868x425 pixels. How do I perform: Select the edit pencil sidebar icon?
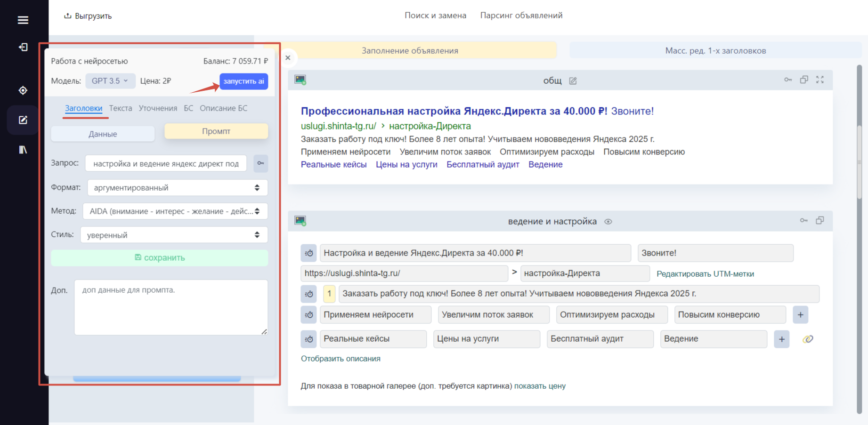(x=23, y=120)
